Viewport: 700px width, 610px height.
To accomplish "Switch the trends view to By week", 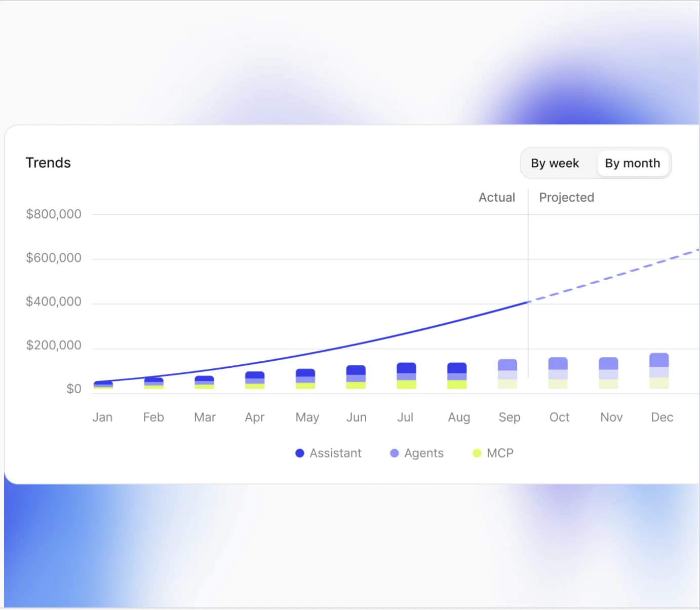I will tap(555, 163).
